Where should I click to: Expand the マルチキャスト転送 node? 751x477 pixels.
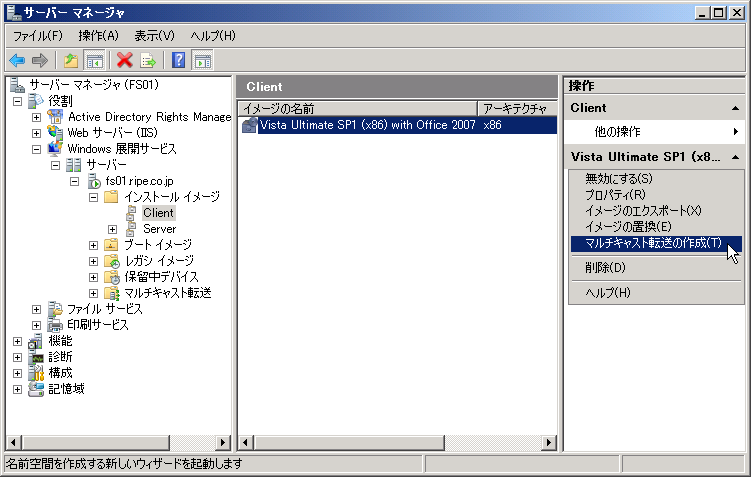point(93,293)
